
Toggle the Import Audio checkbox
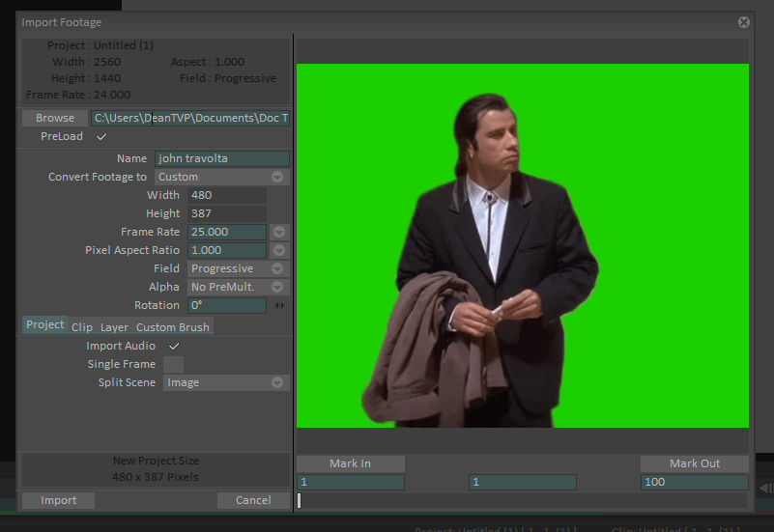click(x=174, y=346)
